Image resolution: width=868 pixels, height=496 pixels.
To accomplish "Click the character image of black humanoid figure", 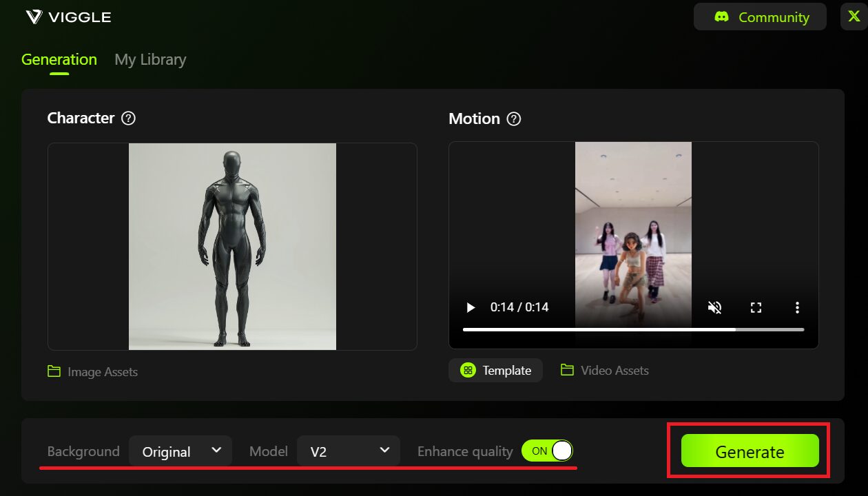I will [x=232, y=247].
